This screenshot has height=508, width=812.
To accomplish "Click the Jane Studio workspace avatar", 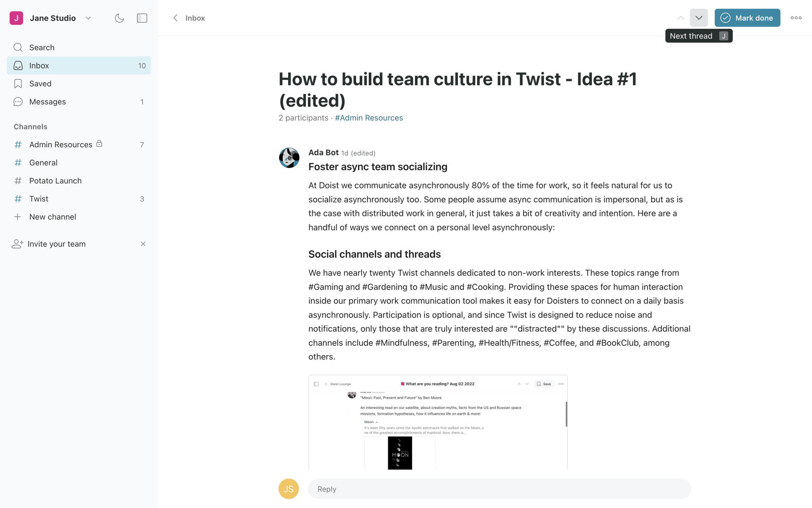I will tap(16, 18).
